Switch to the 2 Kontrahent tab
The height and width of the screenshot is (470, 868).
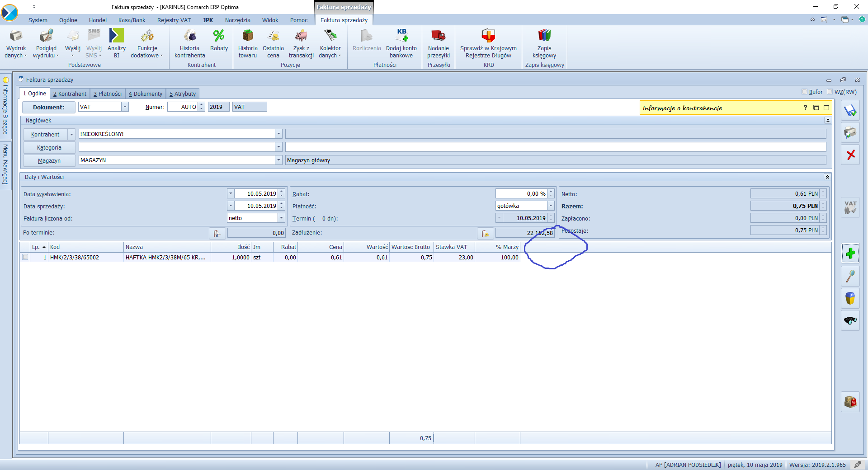pyautogui.click(x=70, y=94)
